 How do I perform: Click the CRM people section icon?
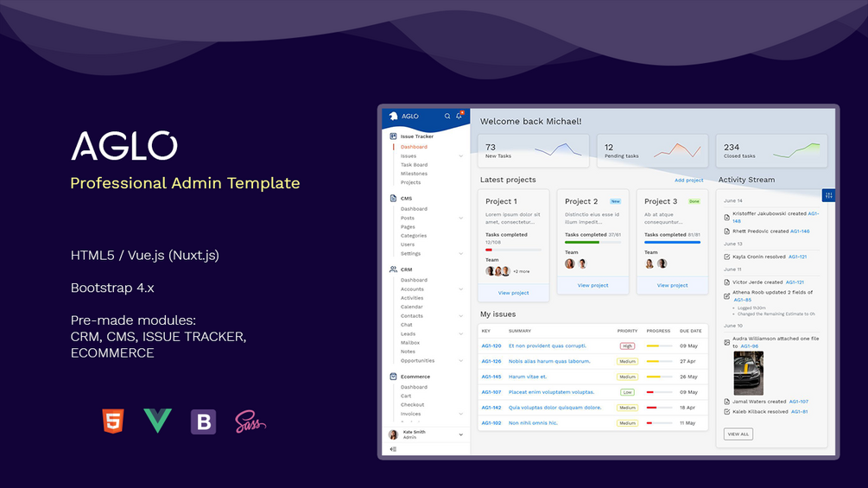click(393, 269)
